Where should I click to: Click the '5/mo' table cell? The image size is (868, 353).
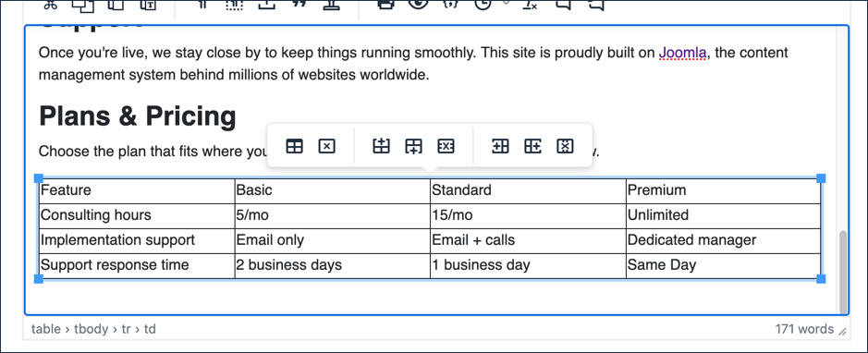[332, 216]
